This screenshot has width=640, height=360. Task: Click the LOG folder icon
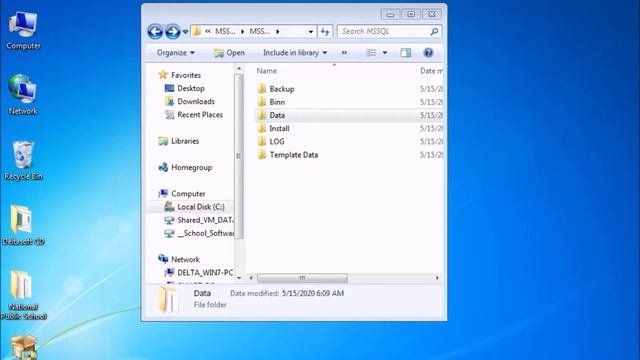tap(262, 142)
